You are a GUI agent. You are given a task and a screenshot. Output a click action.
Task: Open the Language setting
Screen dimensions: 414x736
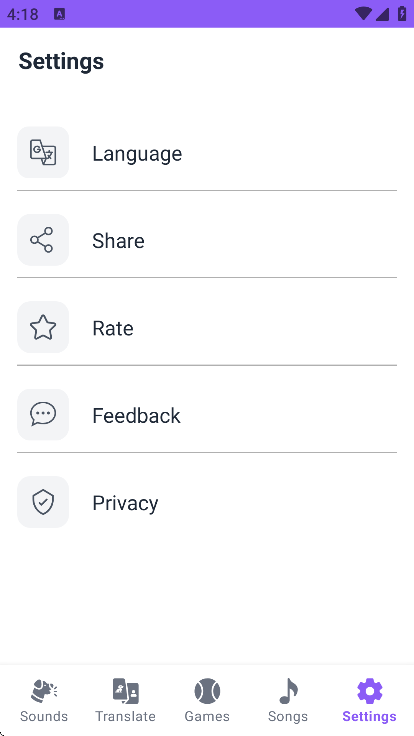click(207, 153)
